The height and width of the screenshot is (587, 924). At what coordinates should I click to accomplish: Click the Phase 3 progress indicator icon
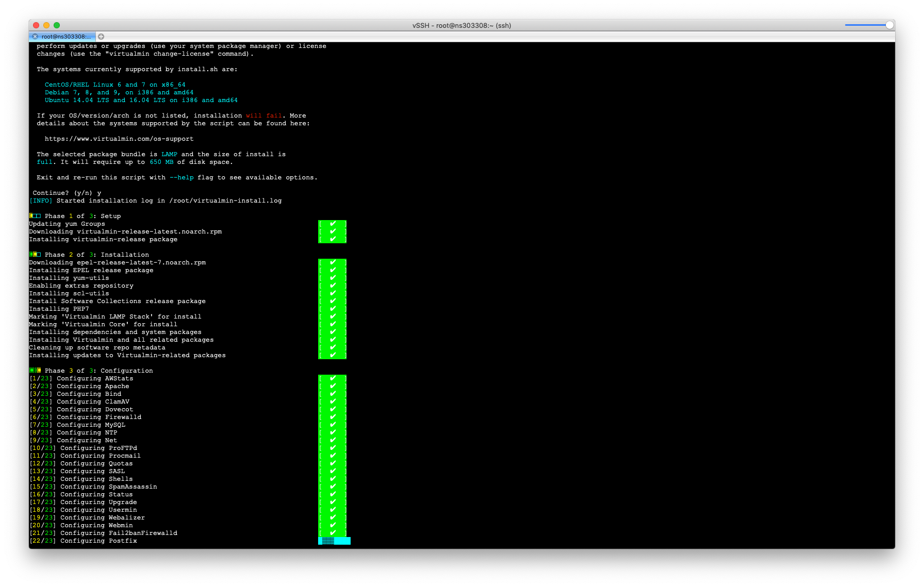[35, 371]
